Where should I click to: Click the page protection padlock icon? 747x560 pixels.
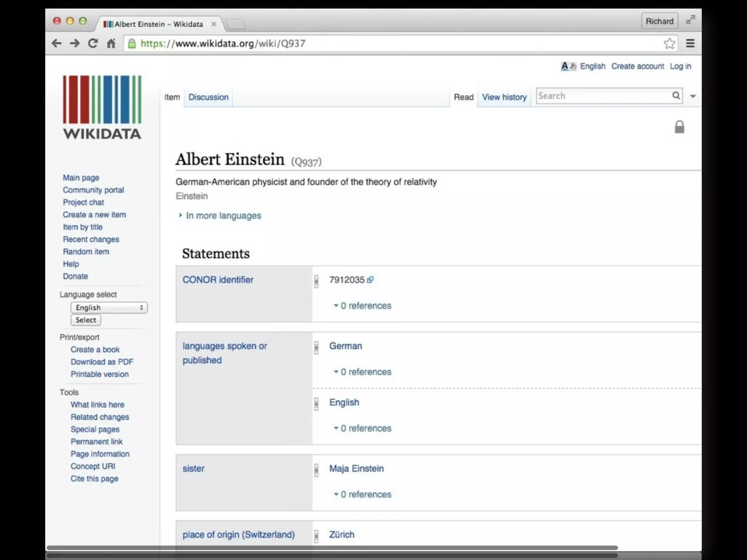tap(679, 127)
